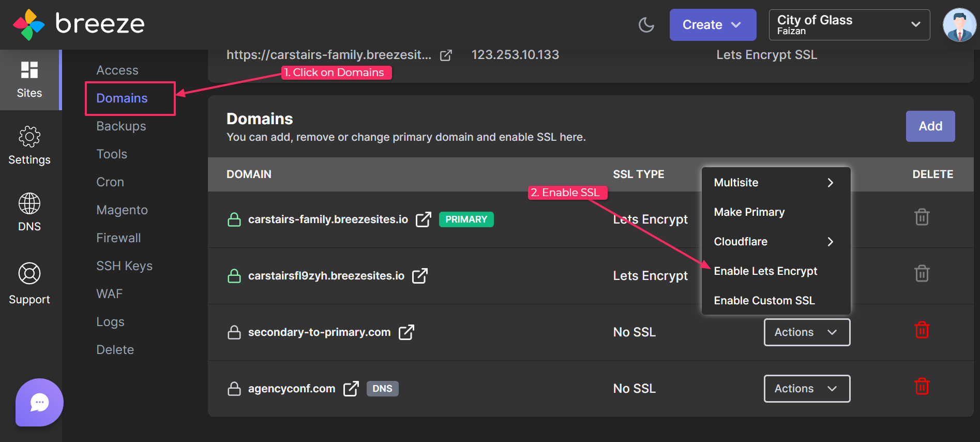
Task: Choose Make Primary from the menu
Action: pos(776,212)
